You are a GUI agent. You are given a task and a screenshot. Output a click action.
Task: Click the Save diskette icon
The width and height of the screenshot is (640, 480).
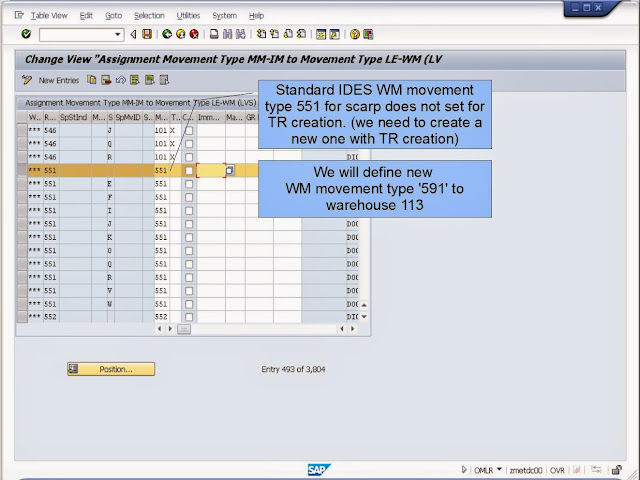click(147, 34)
